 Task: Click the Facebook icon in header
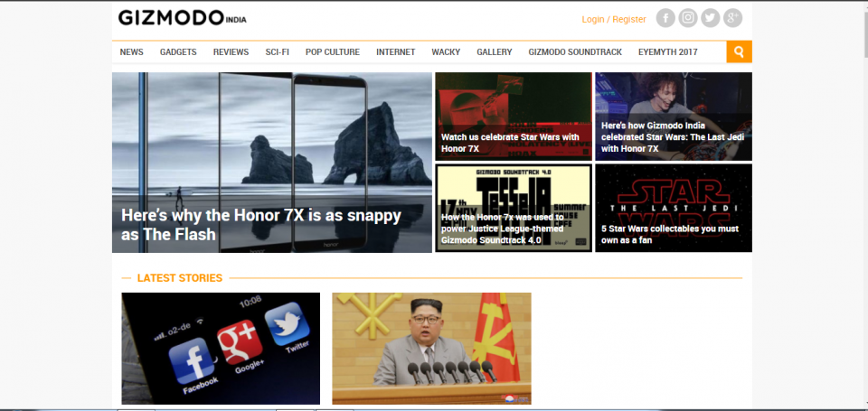click(x=665, y=18)
